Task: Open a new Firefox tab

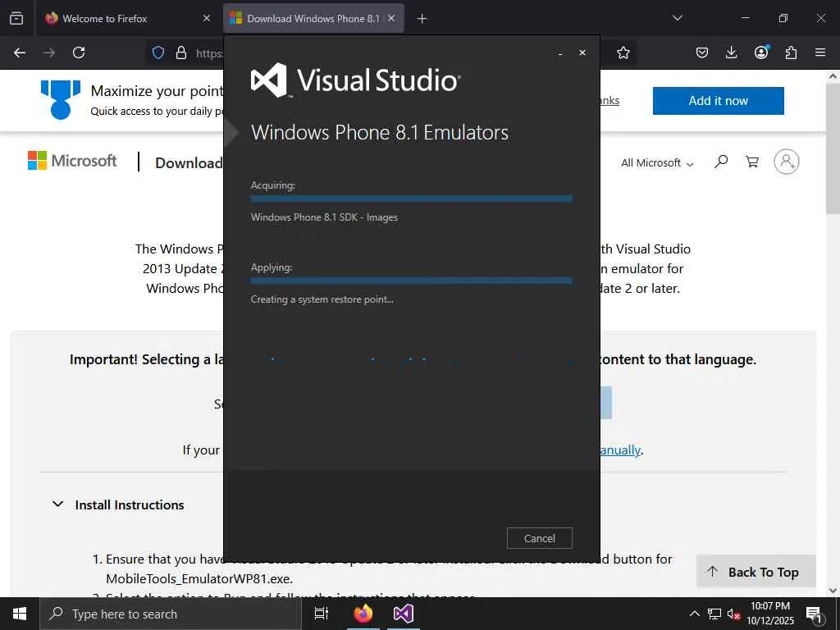Action: (422, 19)
